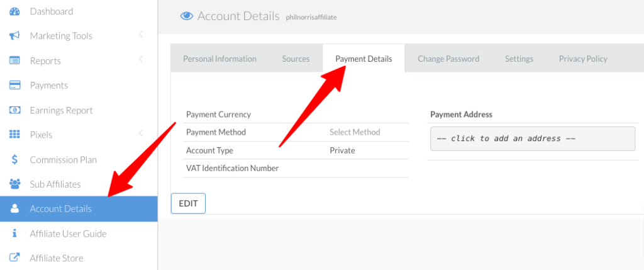The width and height of the screenshot is (644, 270).
Task: Expand the Reports submenu chevron
Action: tap(141, 59)
